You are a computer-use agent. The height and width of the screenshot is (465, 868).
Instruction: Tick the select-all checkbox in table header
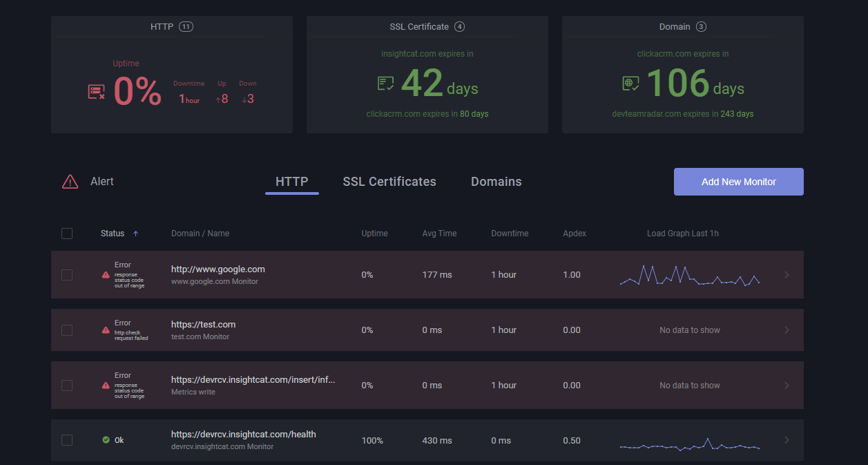(67, 234)
